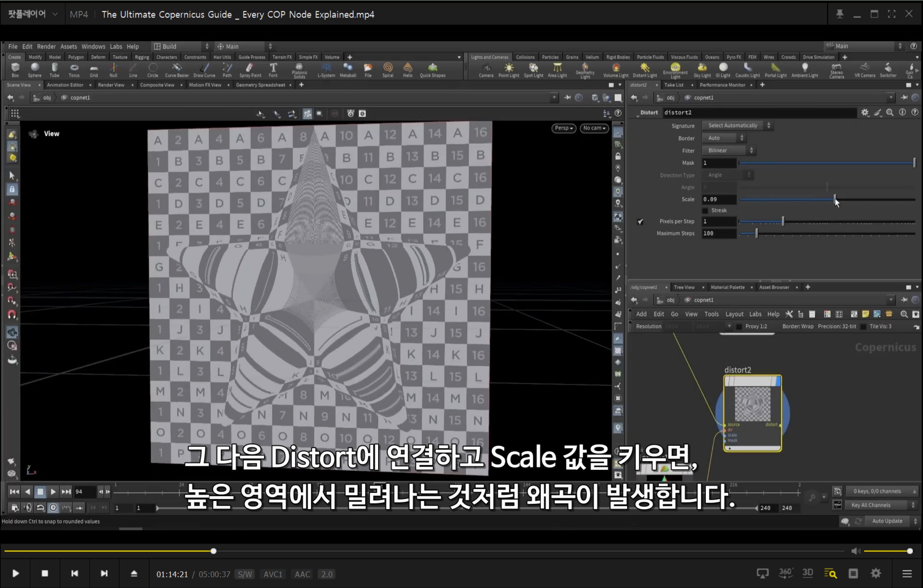Open the Performance Monitor tab
923x588 pixels.
pyautogui.click(x=722, y=85)
